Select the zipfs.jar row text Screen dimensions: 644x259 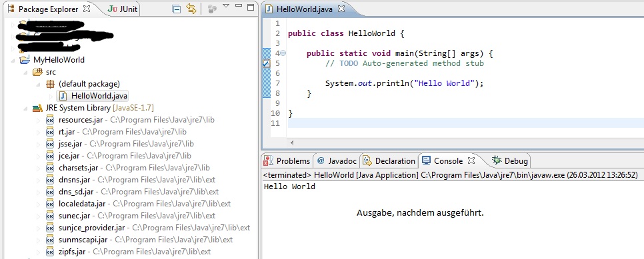[135, 252]
